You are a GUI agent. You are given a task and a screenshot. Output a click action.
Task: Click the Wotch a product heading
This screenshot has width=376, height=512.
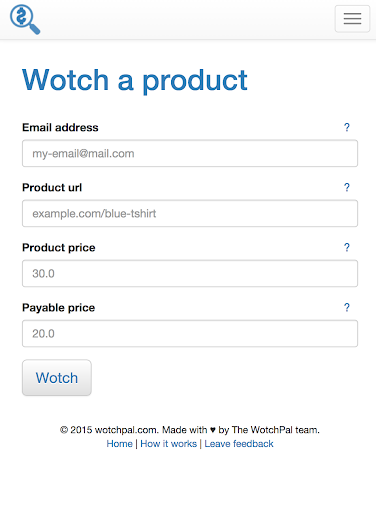pos(135,80)
